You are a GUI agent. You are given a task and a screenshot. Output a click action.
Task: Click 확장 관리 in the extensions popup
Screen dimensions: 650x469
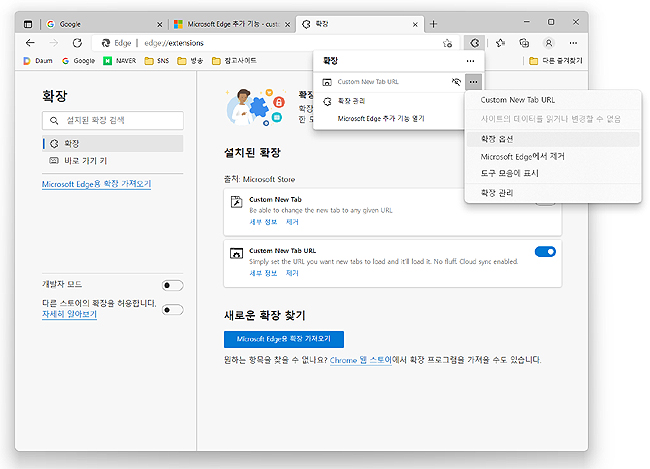tap(351, 101)
